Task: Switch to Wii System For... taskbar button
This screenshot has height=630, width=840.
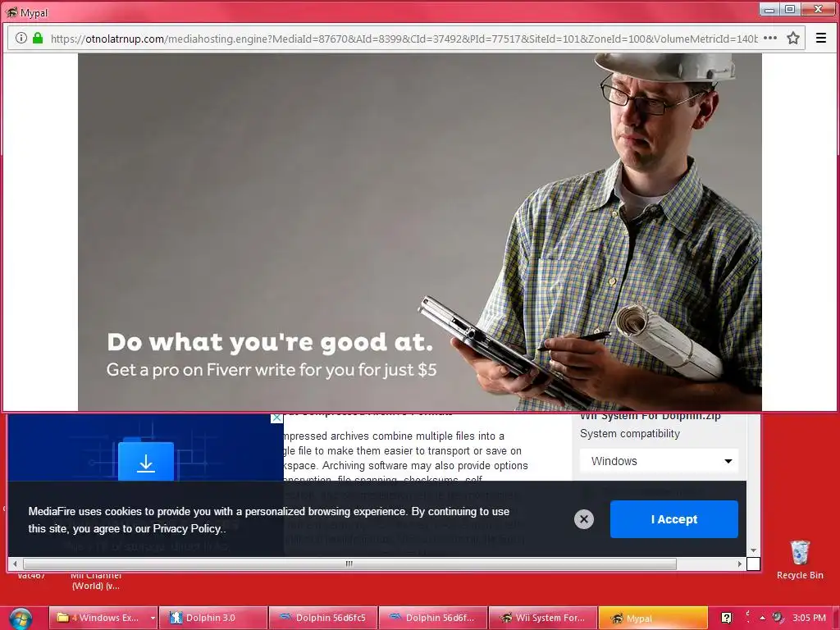Action: click(543, 618)
